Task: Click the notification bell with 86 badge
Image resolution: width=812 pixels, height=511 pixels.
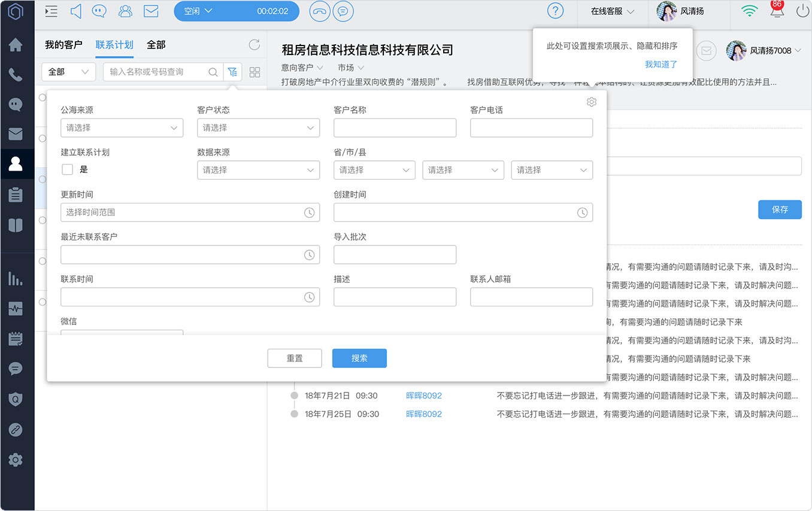Action: click(x=777, y=10)
